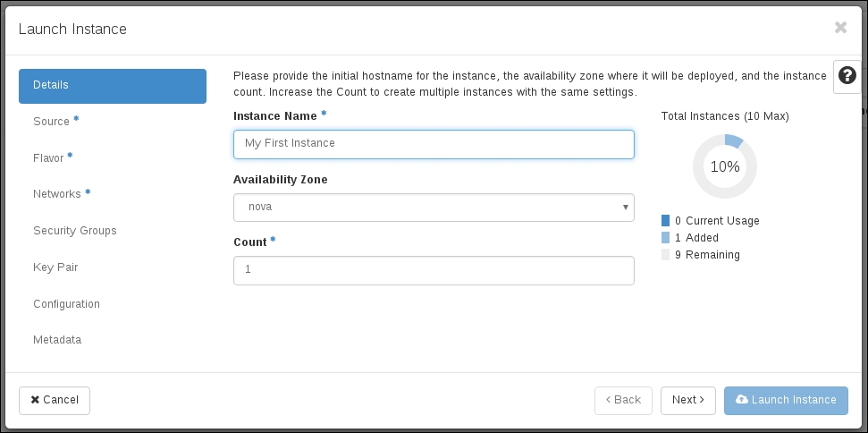
Task: Switch to the Metadata step
Action: tap(57, 340)
